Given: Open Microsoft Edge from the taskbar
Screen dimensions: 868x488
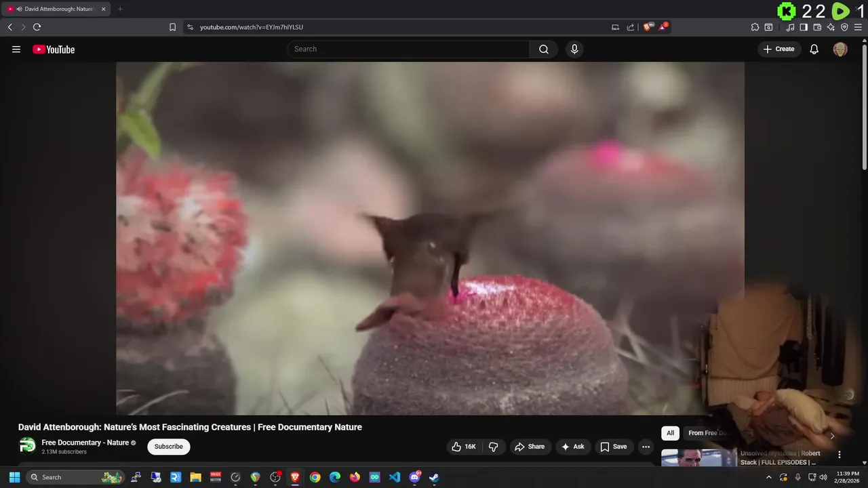Looking at the screenshot, I should 335,477.
